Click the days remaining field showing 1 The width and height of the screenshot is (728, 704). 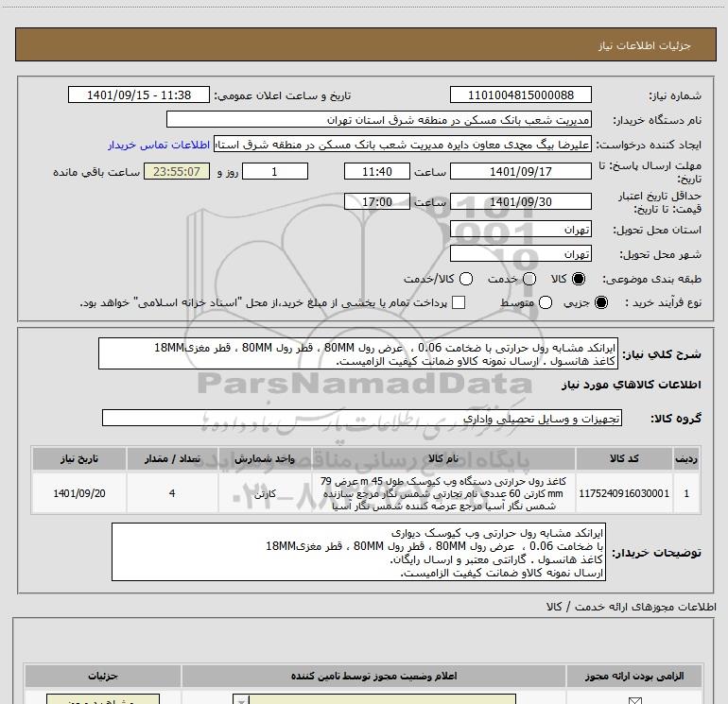[275, 172]
